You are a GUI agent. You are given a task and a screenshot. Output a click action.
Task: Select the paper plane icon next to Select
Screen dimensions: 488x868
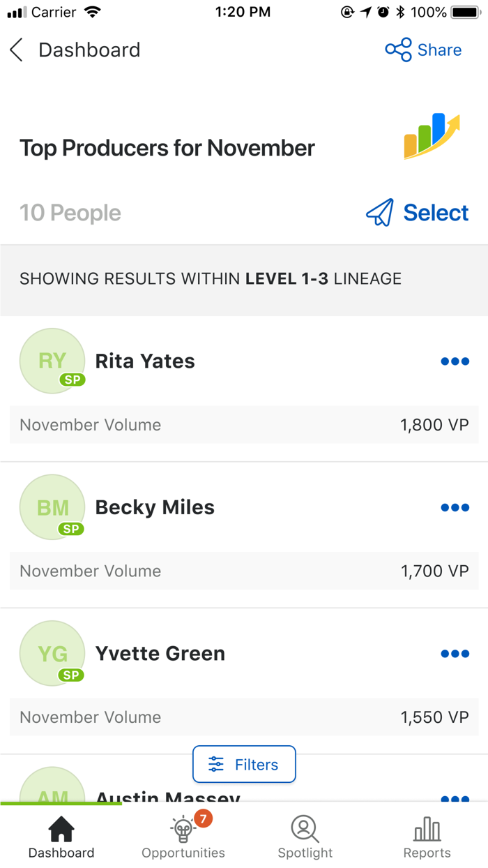click(380, 212)
